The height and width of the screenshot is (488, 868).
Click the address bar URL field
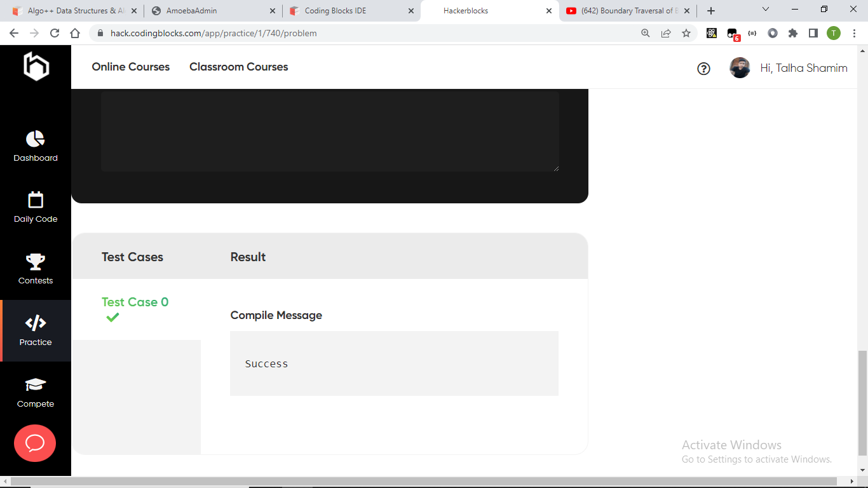click(x=369, y=33)
